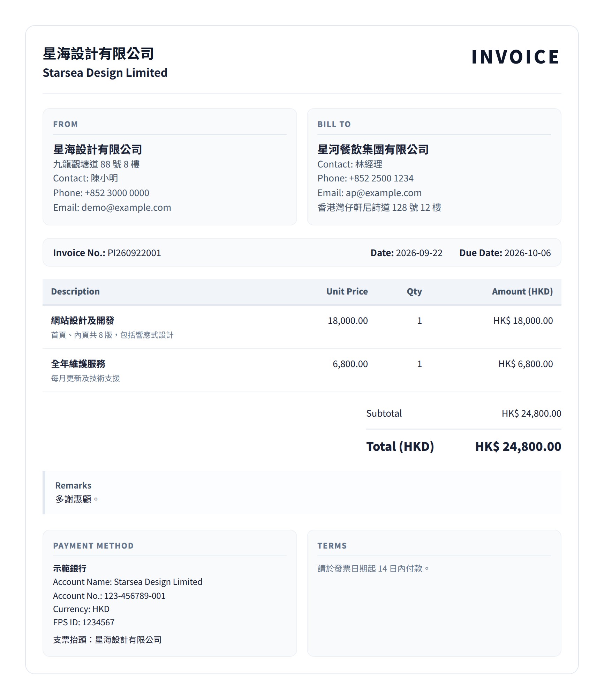Click the PAYMENT METHOD label
The width and height of the screenshot is (604, 700).
[93, 546]
